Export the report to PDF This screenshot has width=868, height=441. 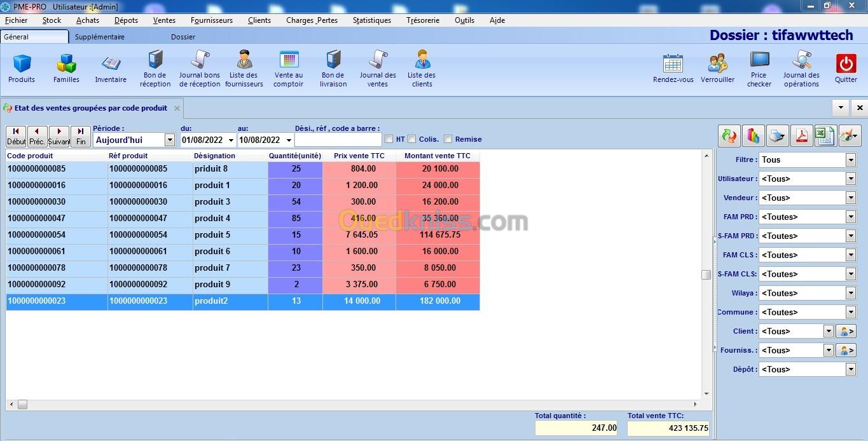tap(801, 136)
